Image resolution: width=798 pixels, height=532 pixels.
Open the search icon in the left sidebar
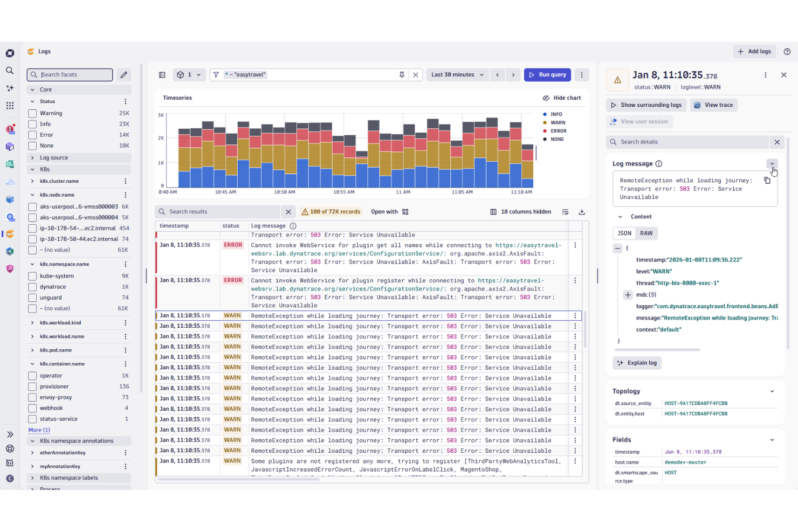10,71
